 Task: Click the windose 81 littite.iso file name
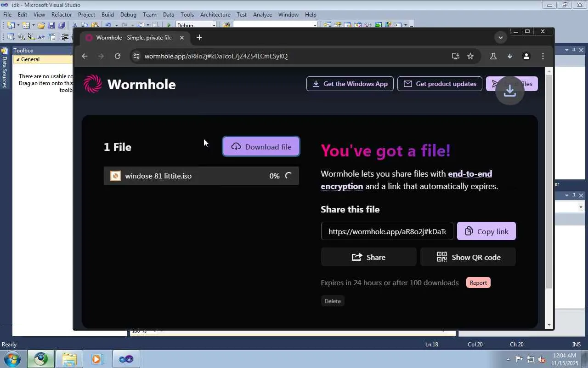158,176
